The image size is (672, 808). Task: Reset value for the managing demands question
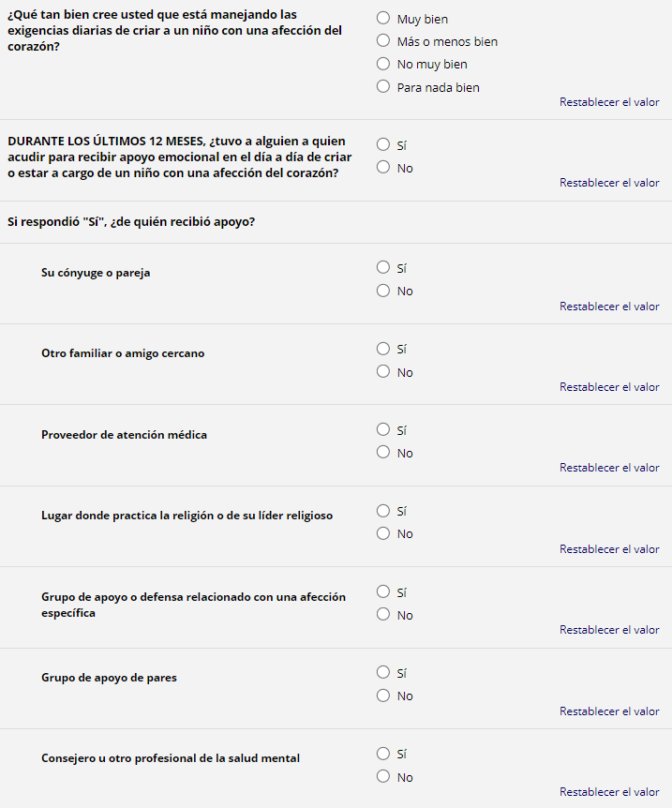coord(609,102)
